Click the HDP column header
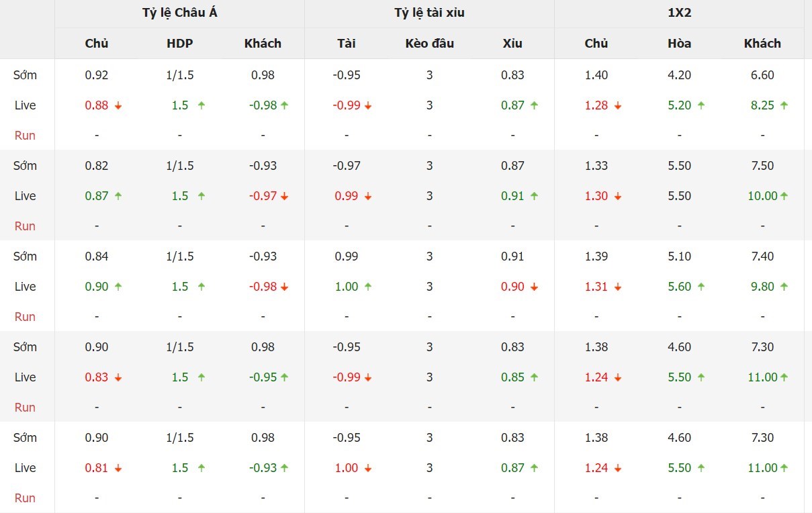 point(180,43)
